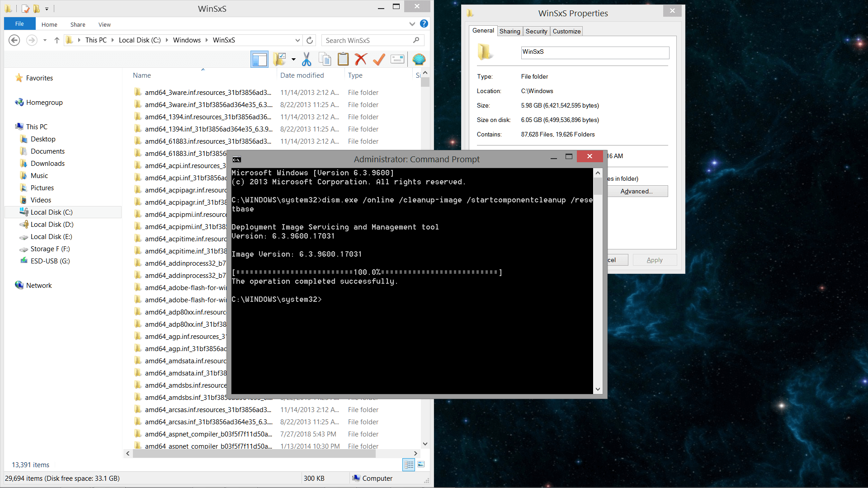Click the horizontal scrollbar in file list

pos(253,453)
